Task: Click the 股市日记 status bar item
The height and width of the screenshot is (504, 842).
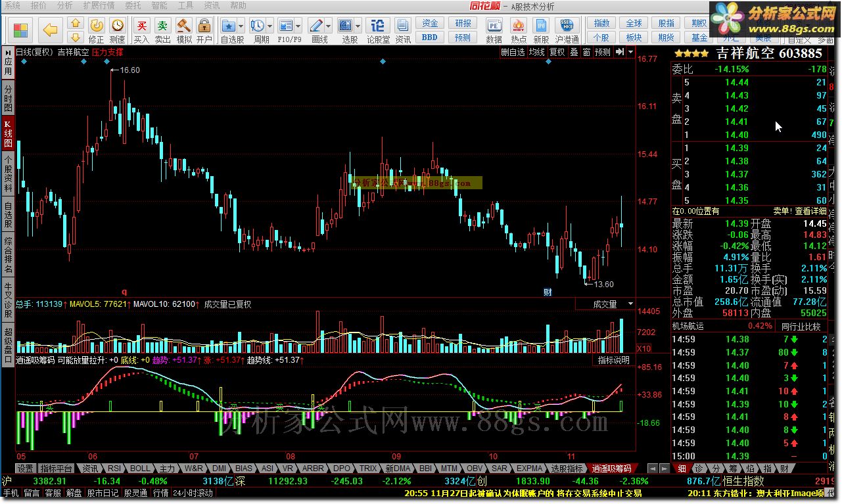Action: [103, 493]
